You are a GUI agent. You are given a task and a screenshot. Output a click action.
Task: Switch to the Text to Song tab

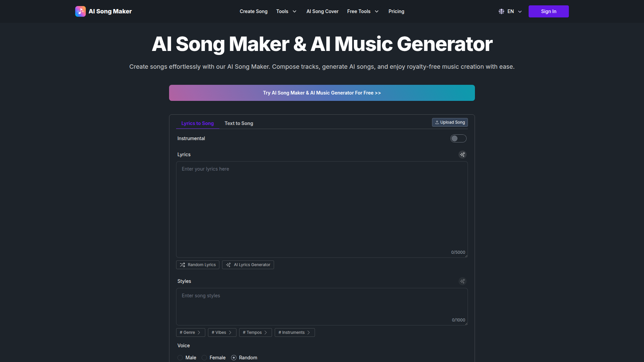click(x=239, y=123)
